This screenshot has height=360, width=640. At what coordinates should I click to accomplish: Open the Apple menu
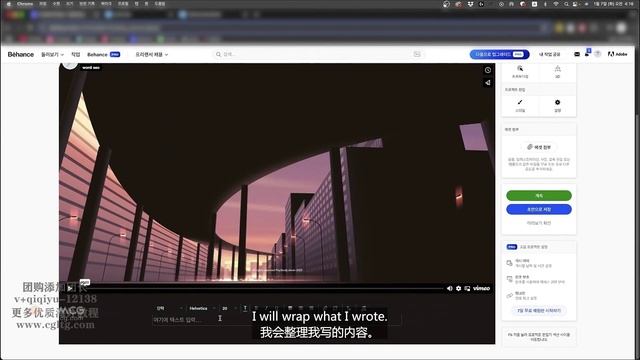click(8, 4)
